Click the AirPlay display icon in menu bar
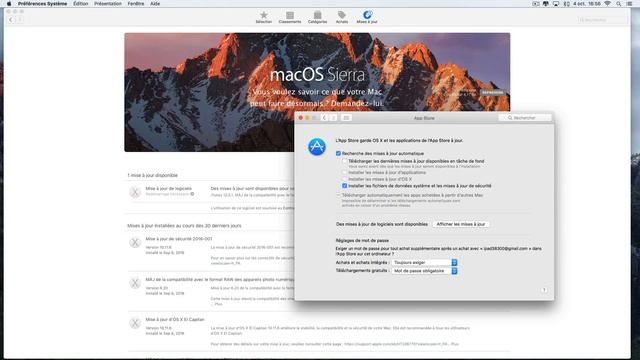 (556, 4)
